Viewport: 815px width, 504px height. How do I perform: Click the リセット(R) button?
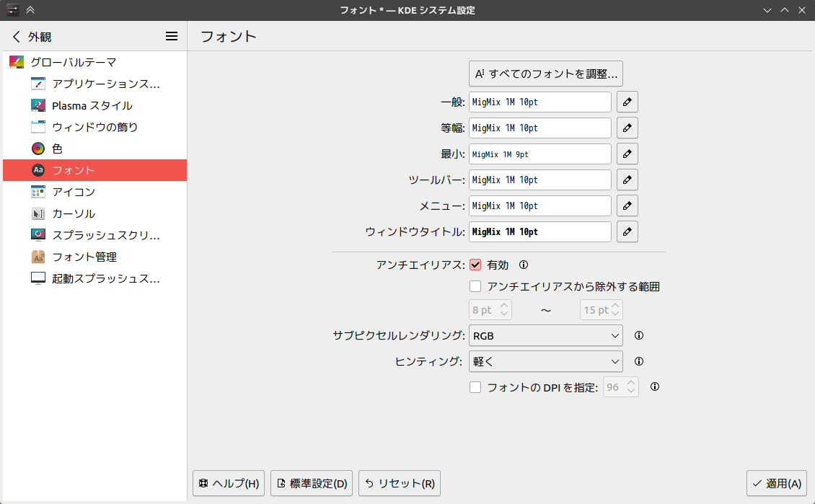399,483
